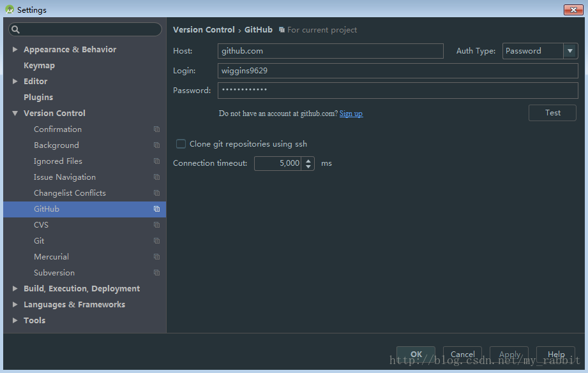Click the 'For current project' icon in header
The width and height of the screenshot is (588, 373).
(x=282, y=29)
